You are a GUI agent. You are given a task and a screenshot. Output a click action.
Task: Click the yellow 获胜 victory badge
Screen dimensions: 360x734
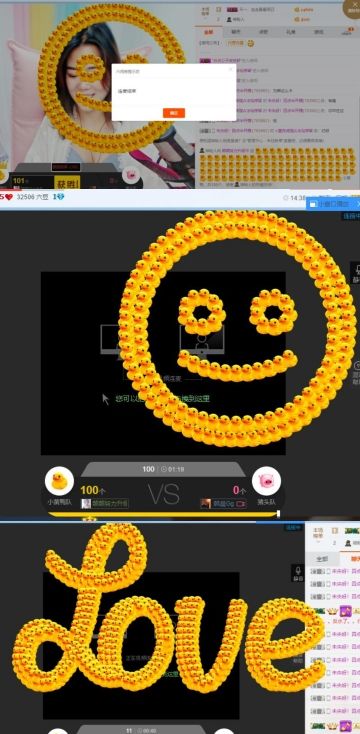coord(67,182)
